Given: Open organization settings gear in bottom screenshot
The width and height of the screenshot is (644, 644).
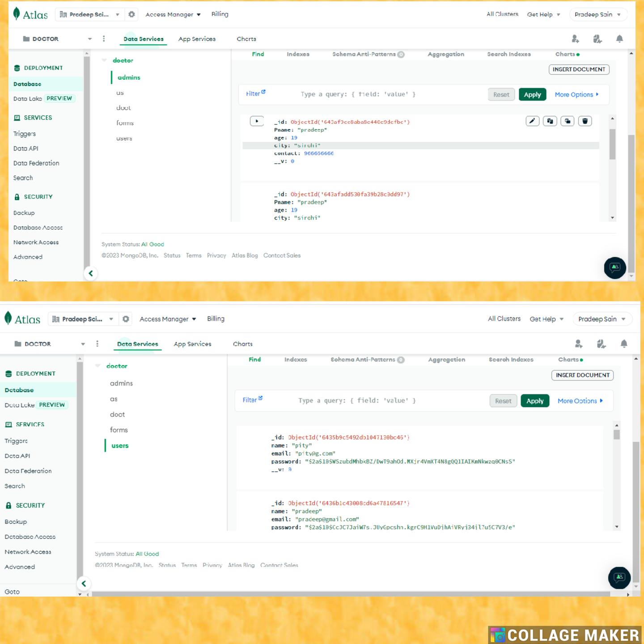Looking at the screenshot, I should [x=126, y=319].
